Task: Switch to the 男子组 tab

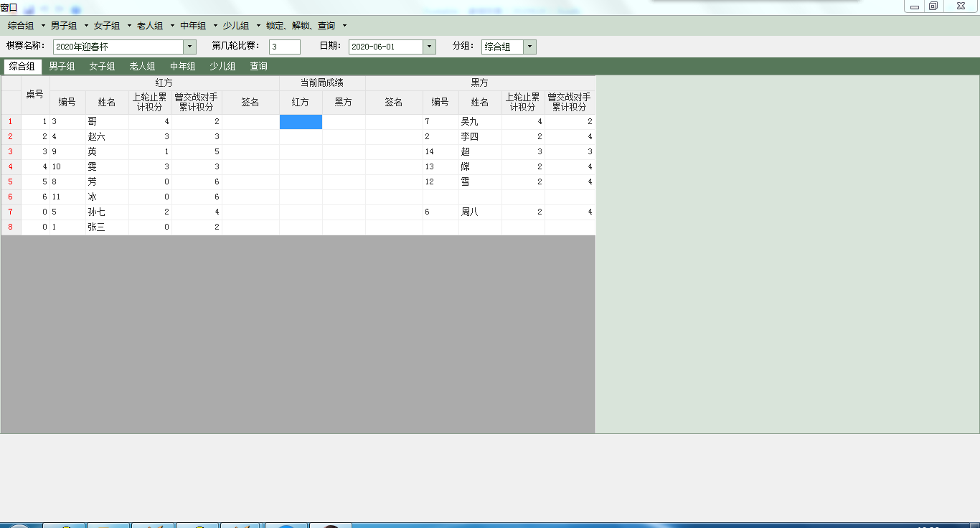Action: coord(62,66)
